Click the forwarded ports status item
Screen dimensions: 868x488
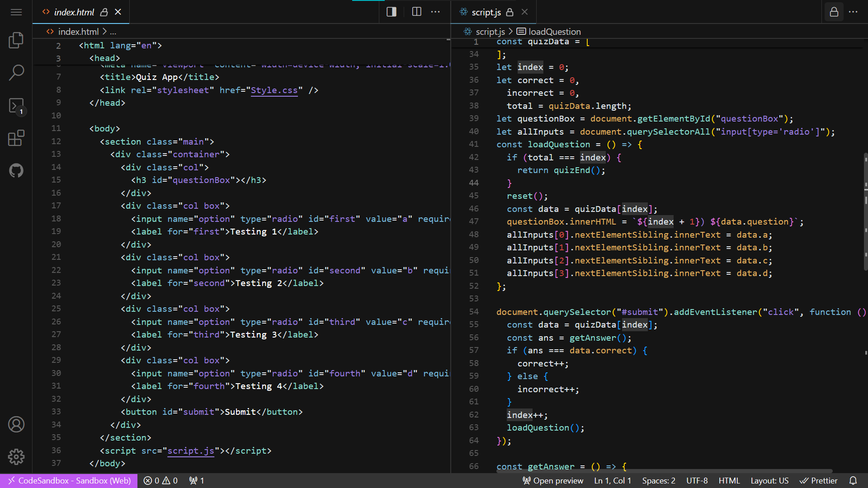click(x=197, y=481)
